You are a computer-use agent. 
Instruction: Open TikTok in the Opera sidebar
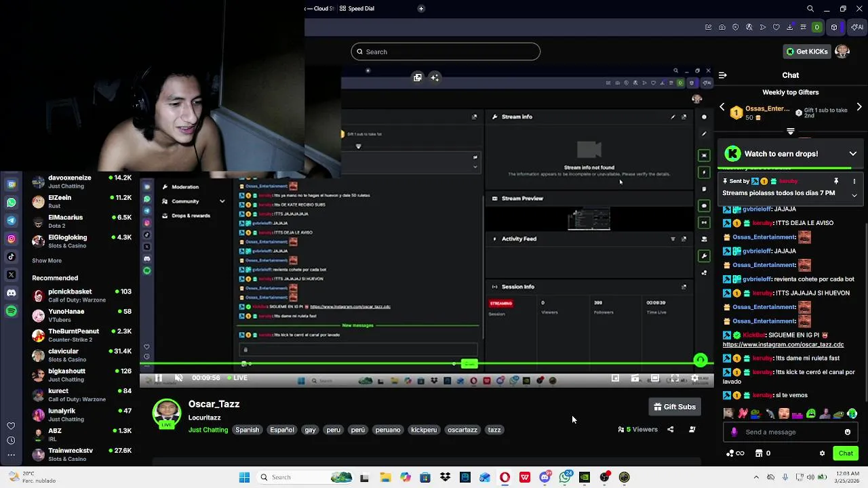12,257
